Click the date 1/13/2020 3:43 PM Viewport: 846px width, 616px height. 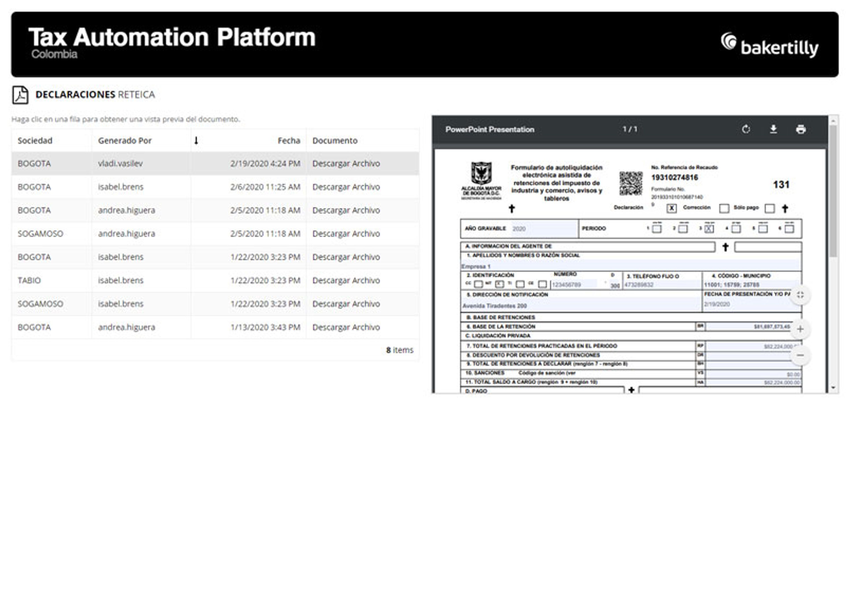(265, 327)
